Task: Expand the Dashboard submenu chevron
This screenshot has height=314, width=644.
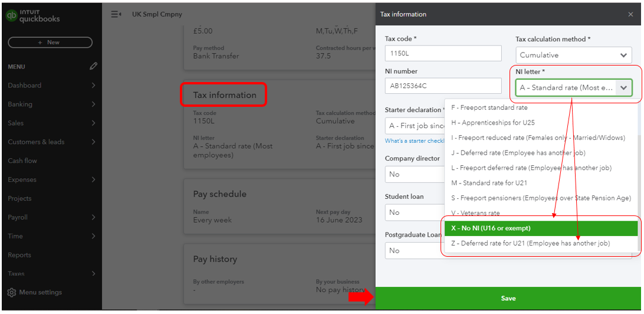Action: pos(93,86)
